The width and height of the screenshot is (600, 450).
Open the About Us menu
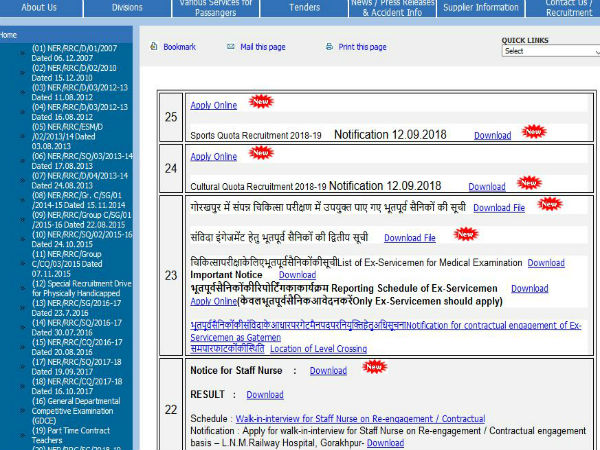39,8
